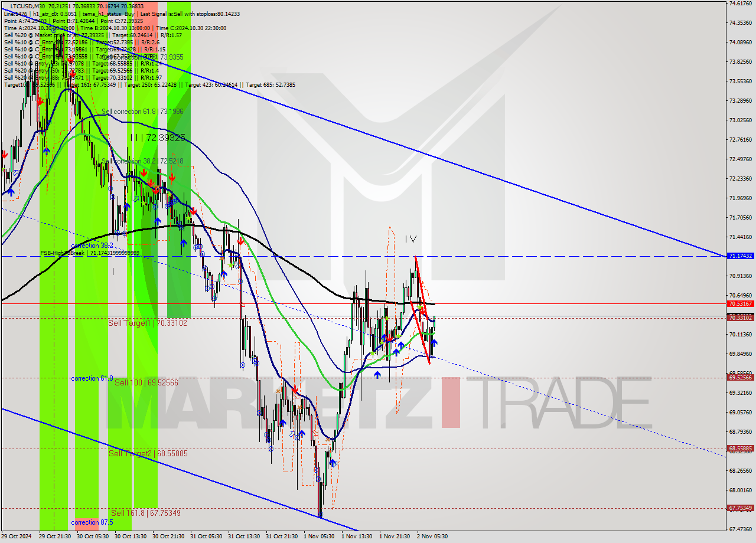Image resolution: width=756 pixels, height=543 pixels.
Task: Click the '30 Oct 21:30' time label
Action: point(168,537)
